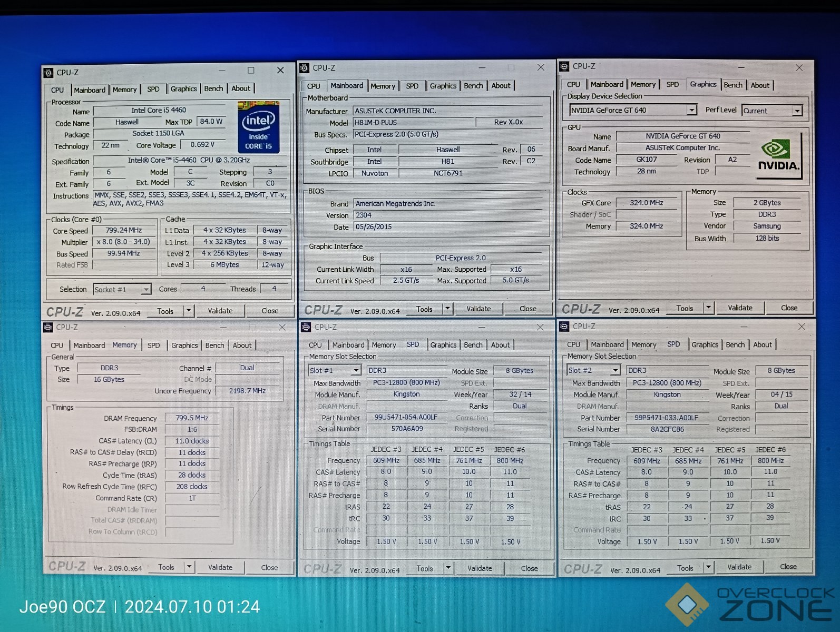Viewport: 840px width, 632px height.
Task: Open the Tools dropdown arrow in the Graphics window
Action: 708,308
